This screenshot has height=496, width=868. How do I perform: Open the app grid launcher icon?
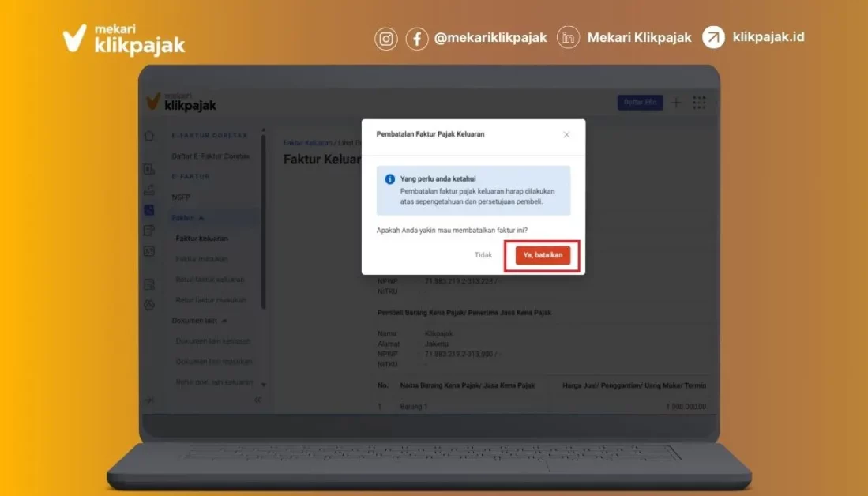point(699,103)
